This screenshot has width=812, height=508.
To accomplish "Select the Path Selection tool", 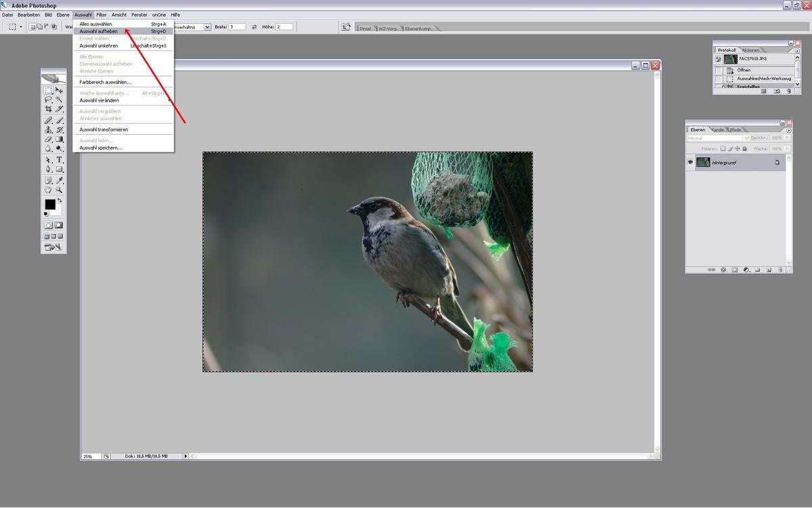I will pyautogui.click(x=49, y=160).
